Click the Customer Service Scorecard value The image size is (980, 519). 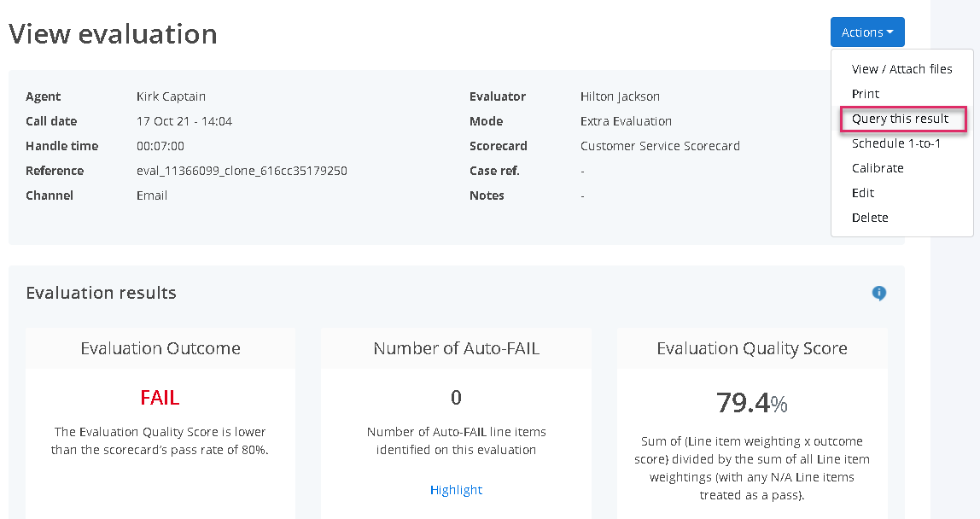point(660,146)
